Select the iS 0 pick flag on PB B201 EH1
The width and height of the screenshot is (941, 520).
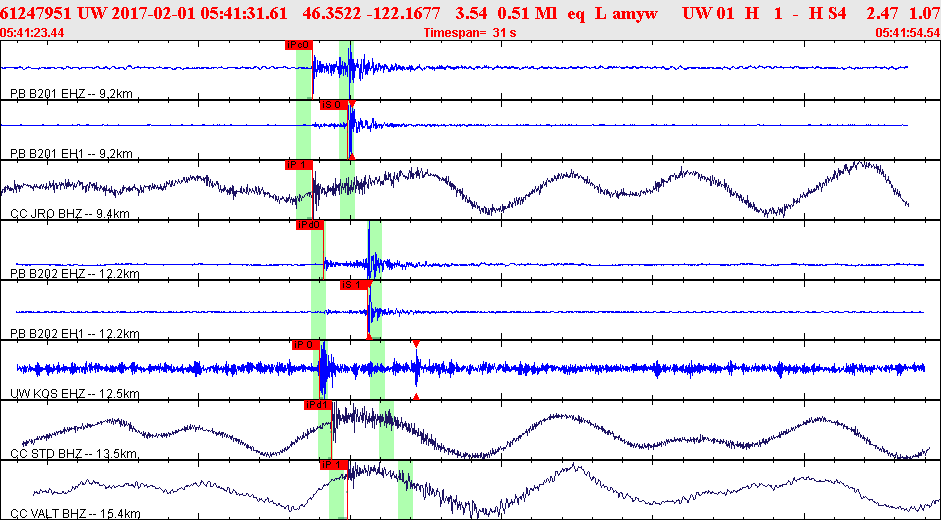pyautogui.click(x=334, y=104)
